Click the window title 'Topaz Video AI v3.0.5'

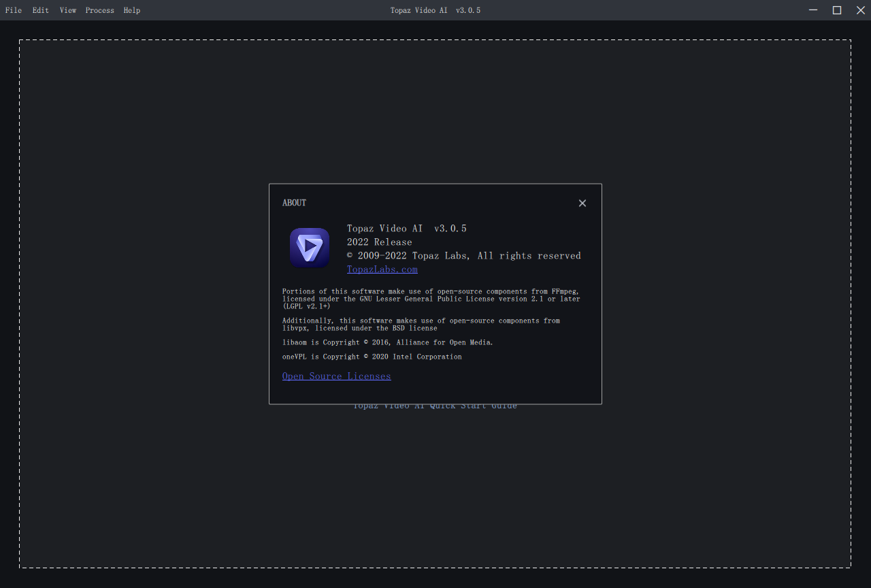pyautogui.click(x=435, y=10)
